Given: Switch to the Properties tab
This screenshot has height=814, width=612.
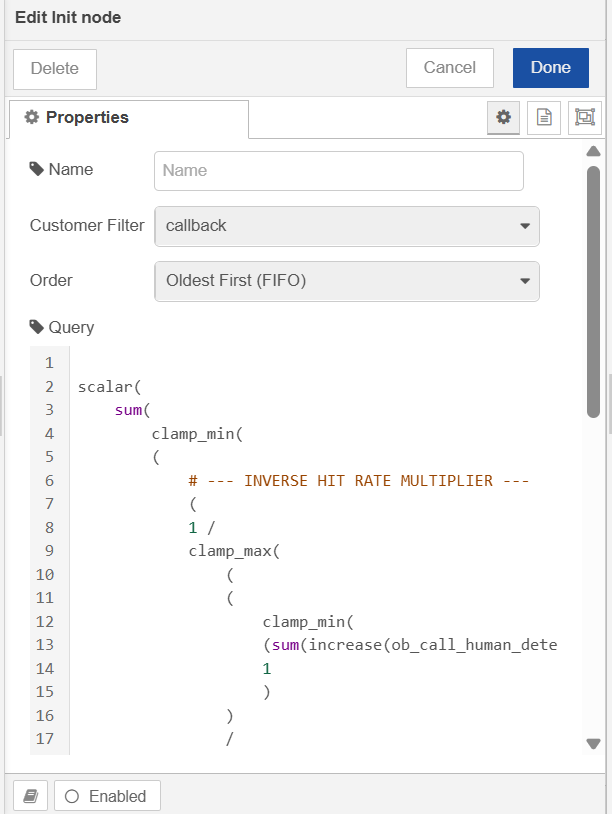Looking at the screenshot, I should [x=129, y=118].
